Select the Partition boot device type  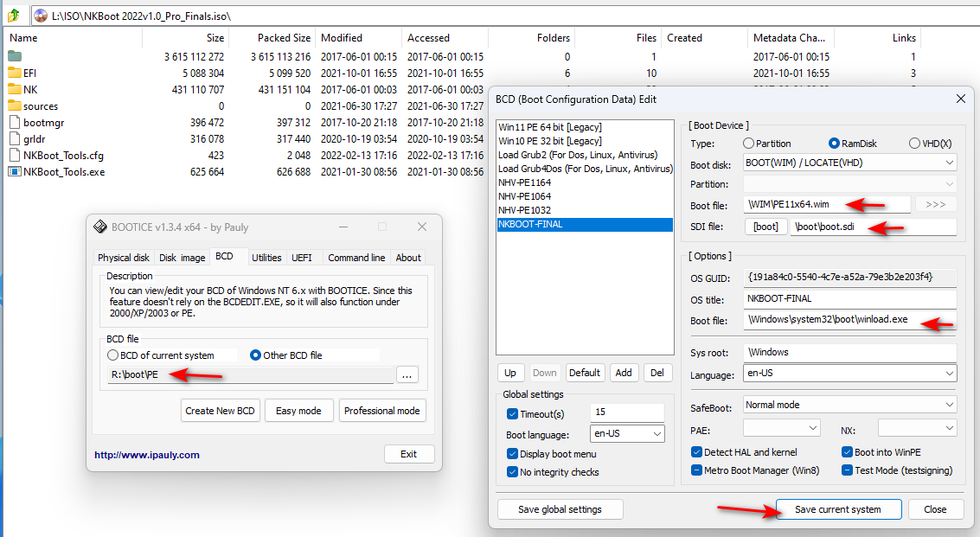[x=749, y=144]
